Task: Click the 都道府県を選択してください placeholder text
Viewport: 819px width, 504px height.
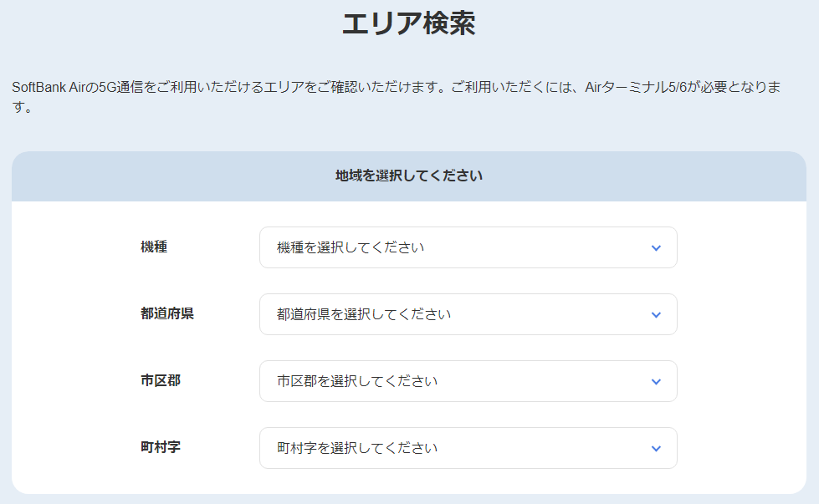Action: click(364, 314)
